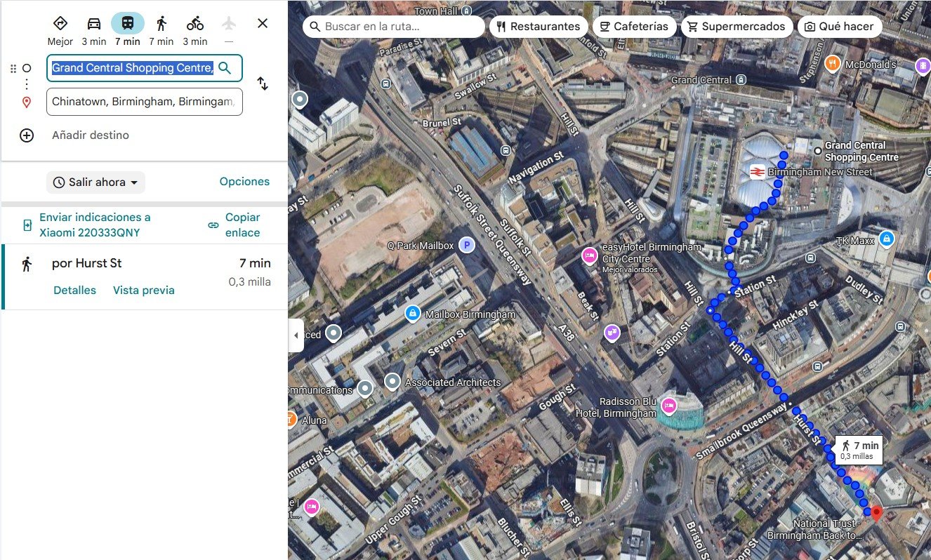931x560 pixels.
Task: Click the Q-Park Mailbox parking marker
Action: [x=466, y=246]
